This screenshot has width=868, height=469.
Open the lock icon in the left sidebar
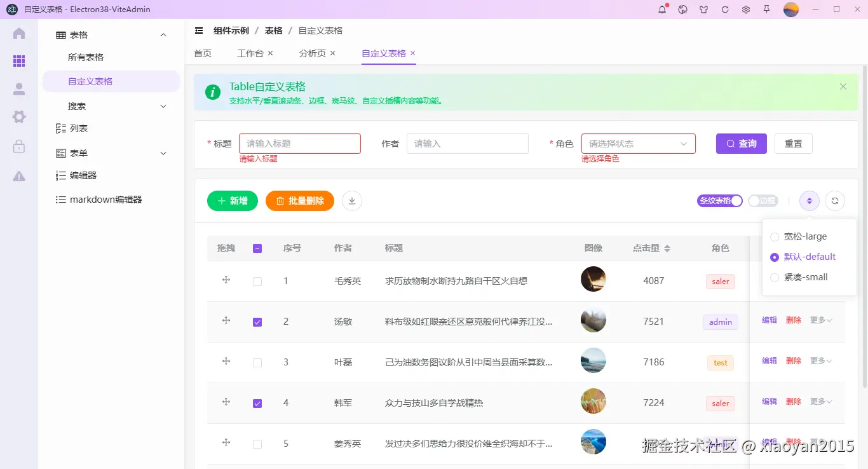pyautogui.click(x=18, y=146)
